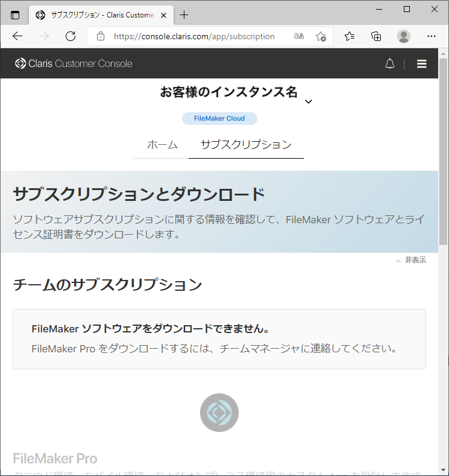Close the サブスクリプション browser tab
This screenshot has width=449, height=476.
[163, 15]
